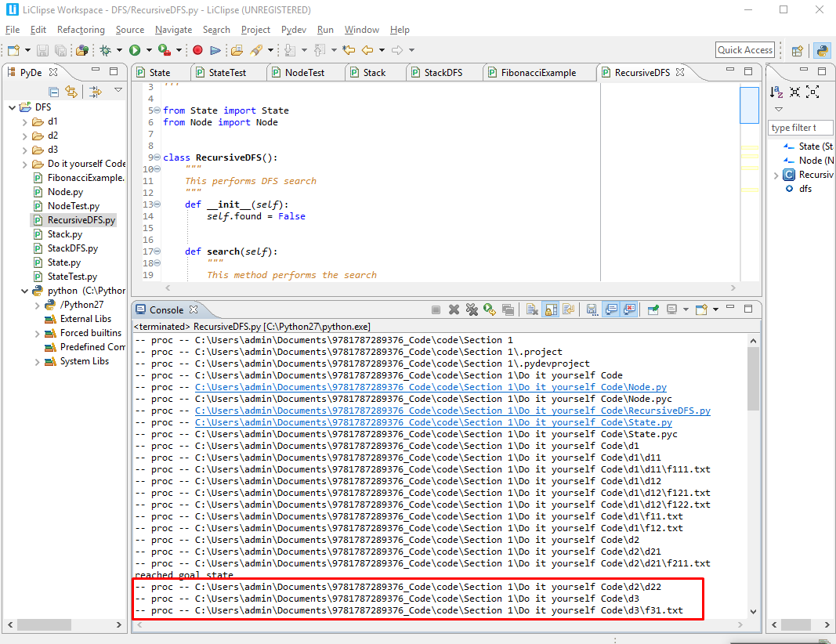Click the outline filter text field

800,128
